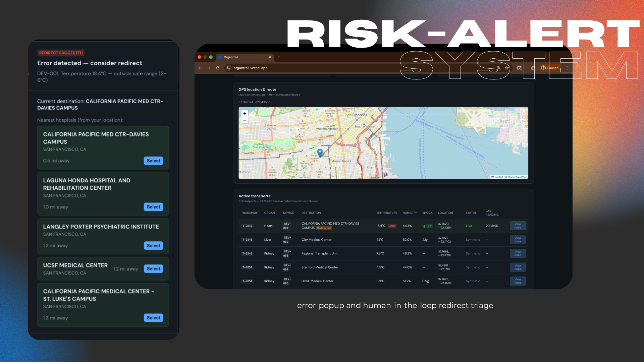
Task: Click the browser back arrow
Action: click(x=200, y=68)
